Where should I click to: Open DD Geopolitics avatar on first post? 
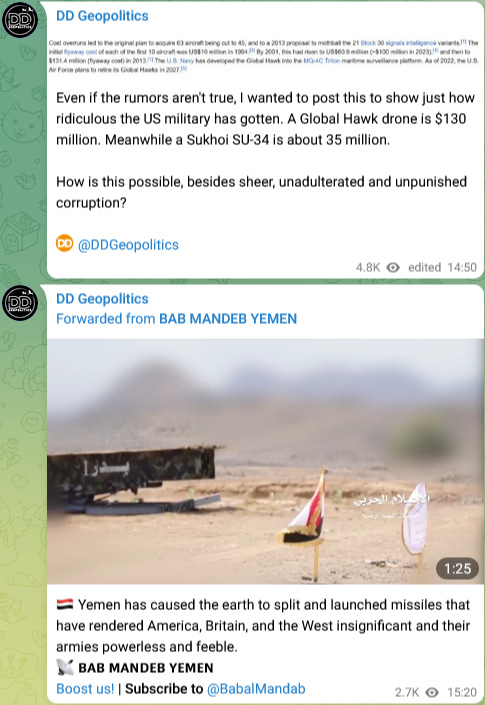tap(20, 20)
